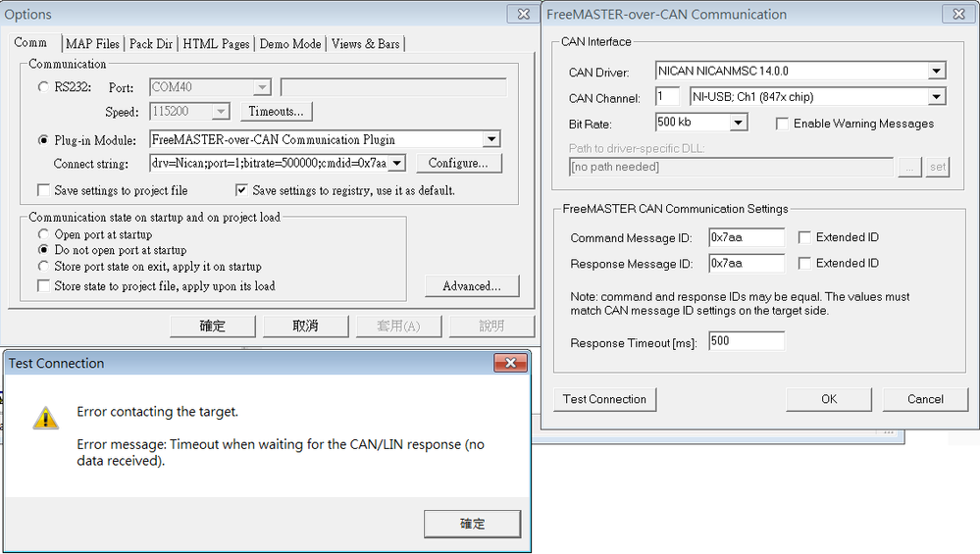Select the RS232 communication radio button
Viewport: 980px width, 554px height.
tap(42, 87)
